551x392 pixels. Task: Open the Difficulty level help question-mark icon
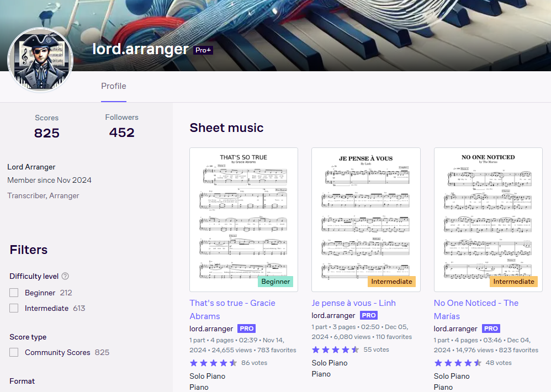coord(65,276)
